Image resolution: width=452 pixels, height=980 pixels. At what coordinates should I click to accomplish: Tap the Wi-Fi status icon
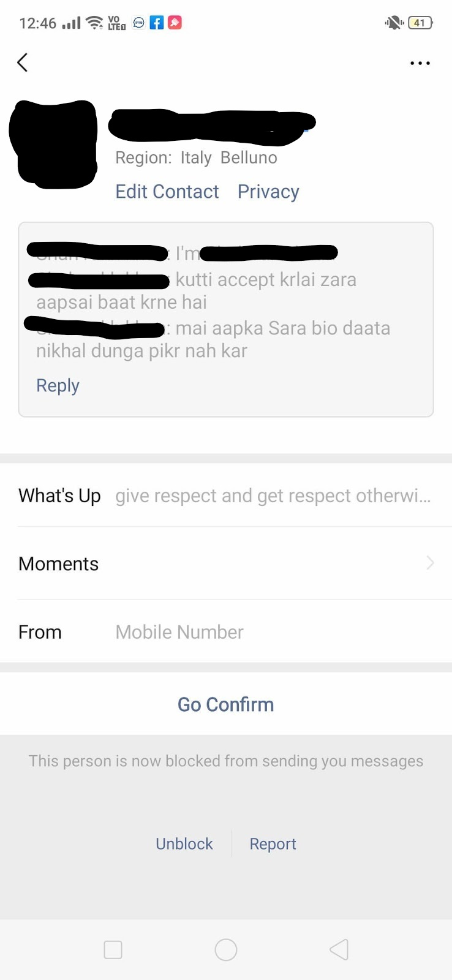(94, 23)
